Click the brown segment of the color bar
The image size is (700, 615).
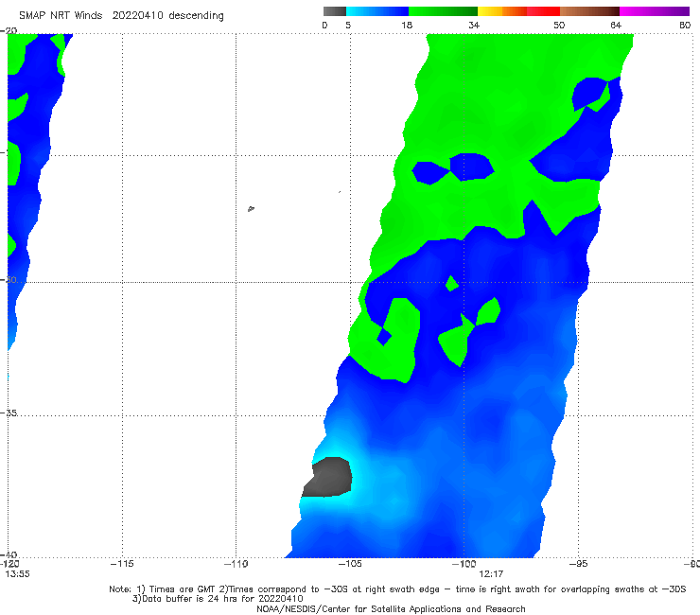[x=589, y=11]
